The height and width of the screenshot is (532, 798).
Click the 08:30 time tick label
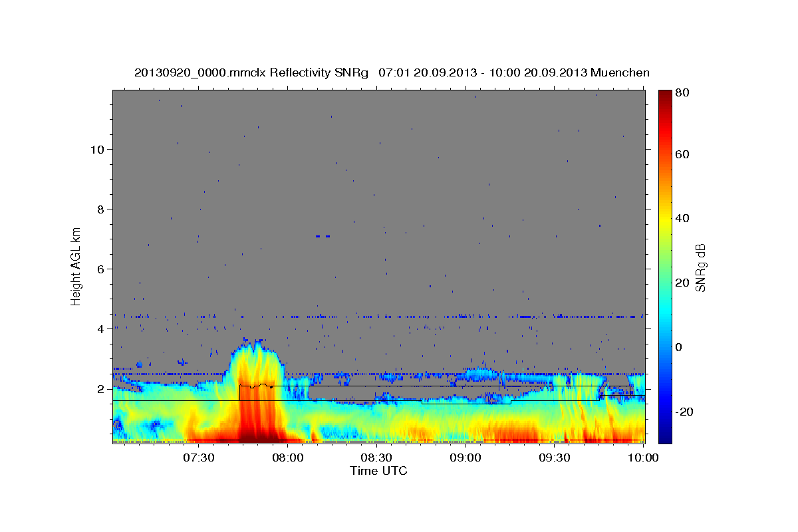[376, 458]
